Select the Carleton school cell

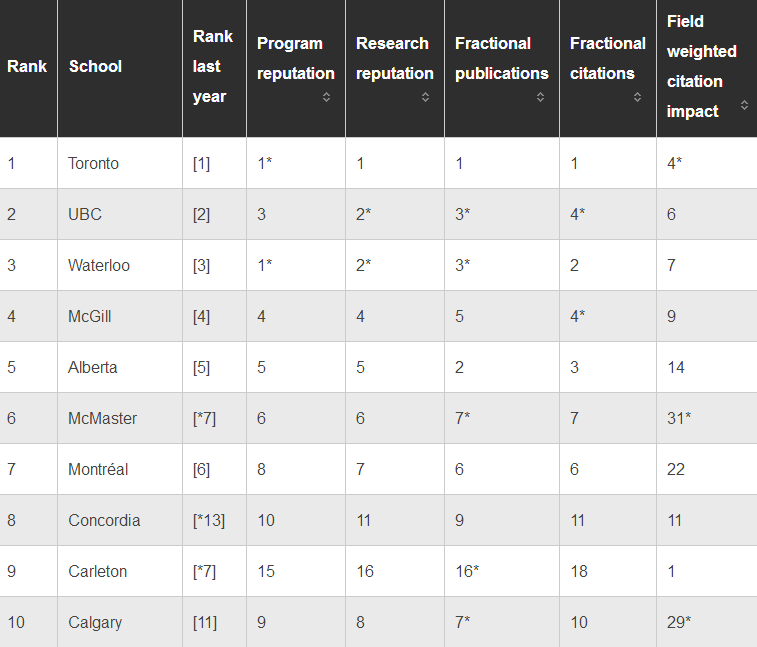click(x=120, y=571)
